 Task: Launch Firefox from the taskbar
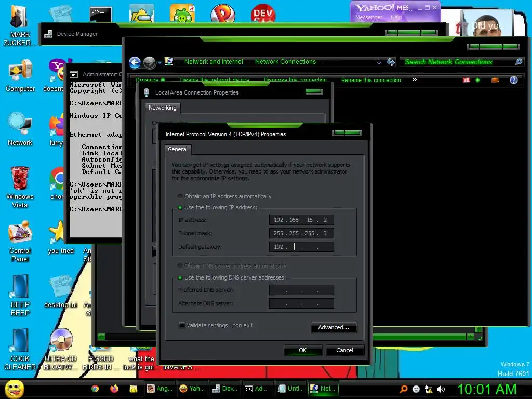tap(114, 389)
